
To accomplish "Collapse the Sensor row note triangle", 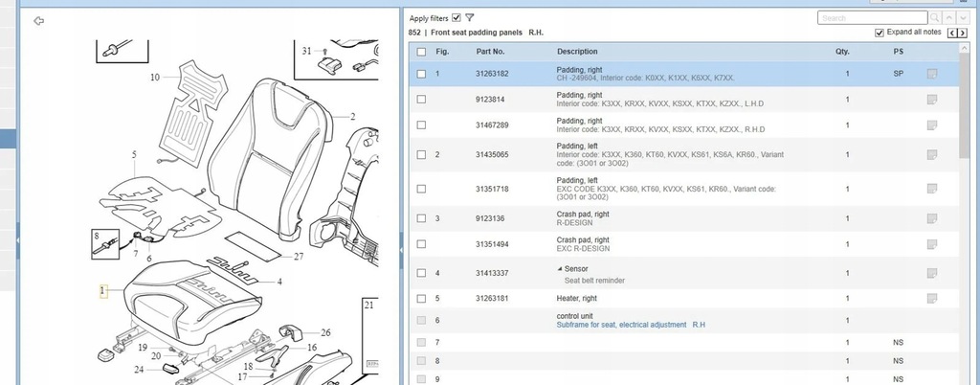I will pyautogui.click(x=559, y=269).
